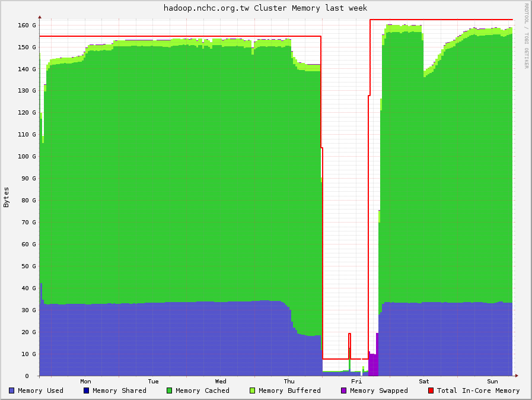Viewport: 532px width, 400px height.
Task: Click the Memory Swapped purple legend swatch
Action: pyautogui.click(x=344, y=391)
